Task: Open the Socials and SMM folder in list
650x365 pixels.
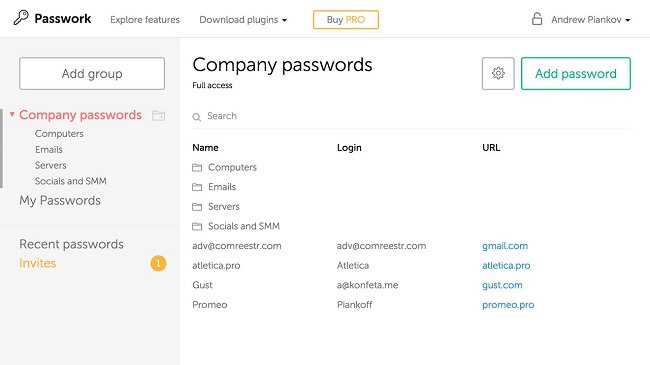Action: pos(244,226)
